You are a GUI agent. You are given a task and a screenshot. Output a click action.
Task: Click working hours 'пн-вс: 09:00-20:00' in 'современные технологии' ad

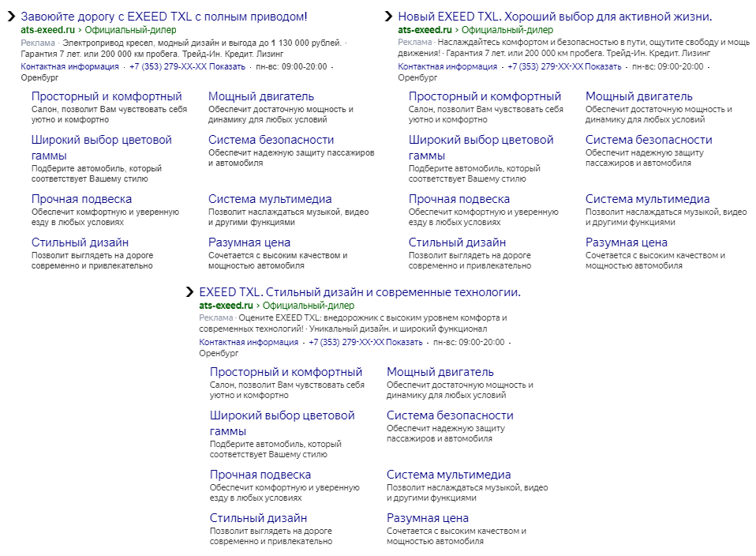pyautogui.click(x=469, y=342)
